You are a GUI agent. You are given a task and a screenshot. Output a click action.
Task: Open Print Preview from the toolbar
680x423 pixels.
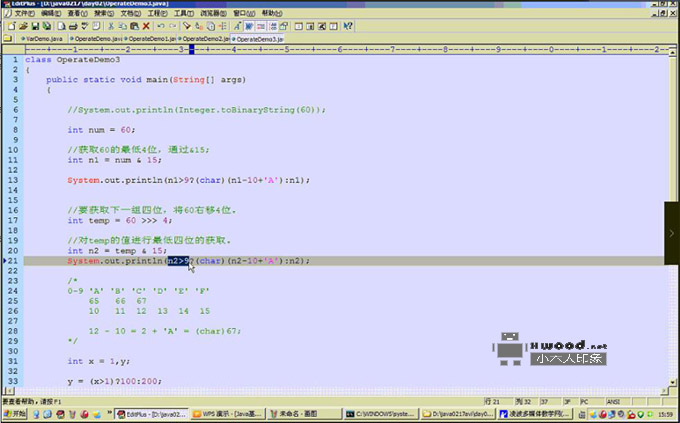click(62, 26)
